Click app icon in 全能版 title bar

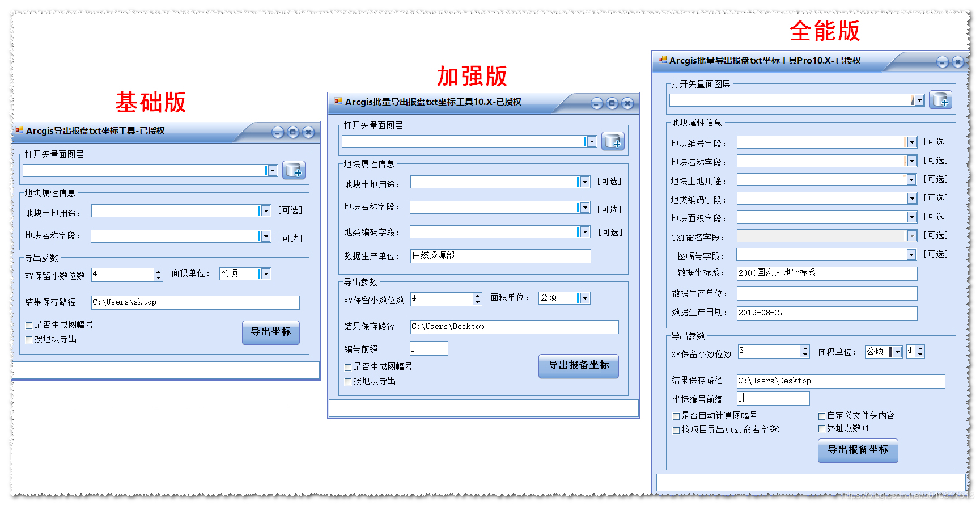[663, 60]
